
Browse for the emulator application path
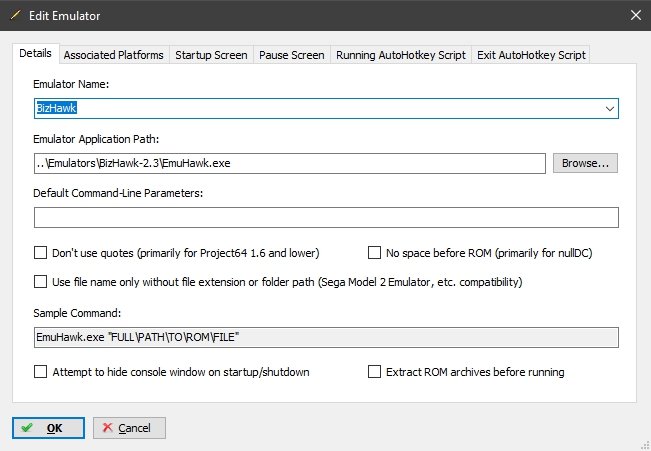pyautogui.click(x=585, y=163)
